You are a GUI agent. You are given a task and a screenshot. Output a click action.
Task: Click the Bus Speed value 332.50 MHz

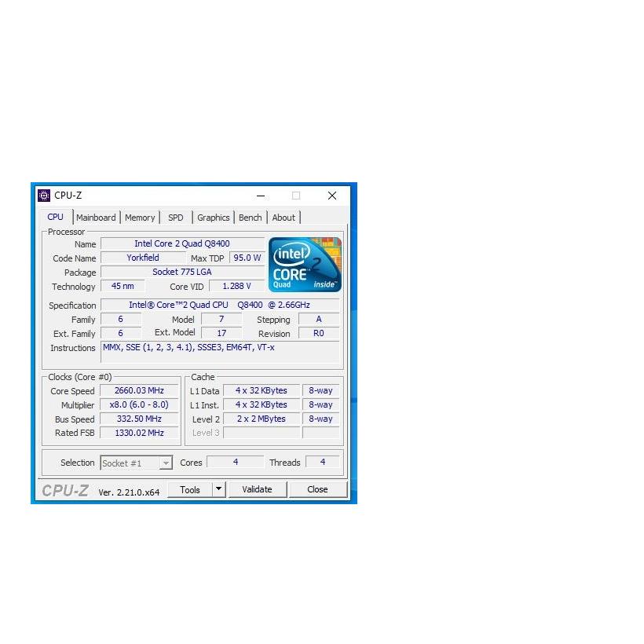tap(139, 419)
